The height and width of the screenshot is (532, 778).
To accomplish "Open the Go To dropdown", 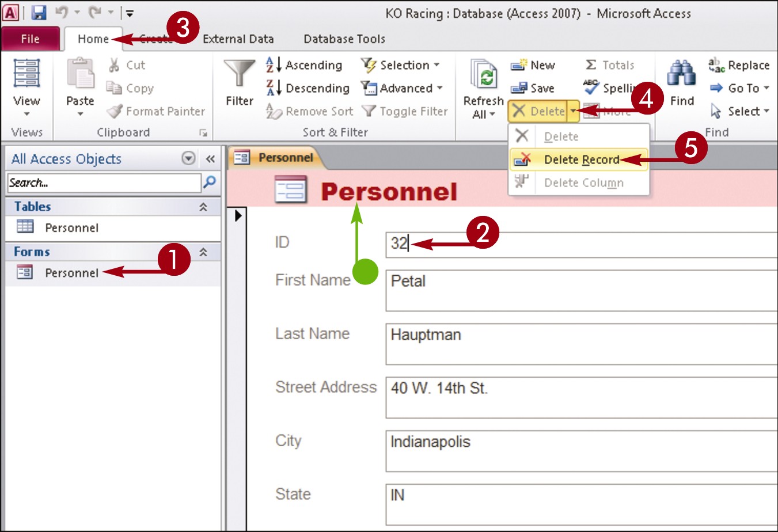I will tap(740, 88).
